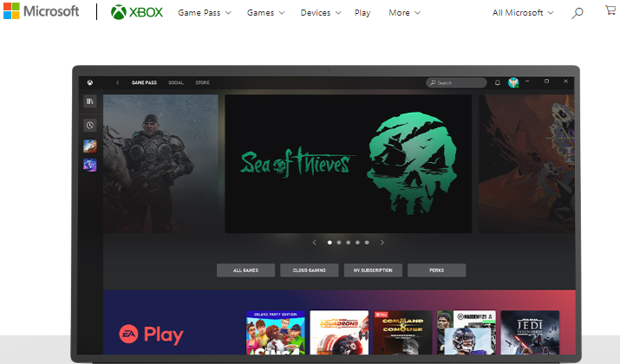Viewport: 620px width, 364px height.
Task: Open the shopping cart
Action: [610, 10]
